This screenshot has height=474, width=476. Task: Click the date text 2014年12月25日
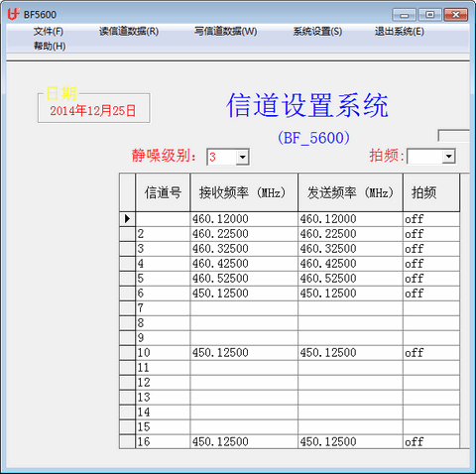[93, 111]
